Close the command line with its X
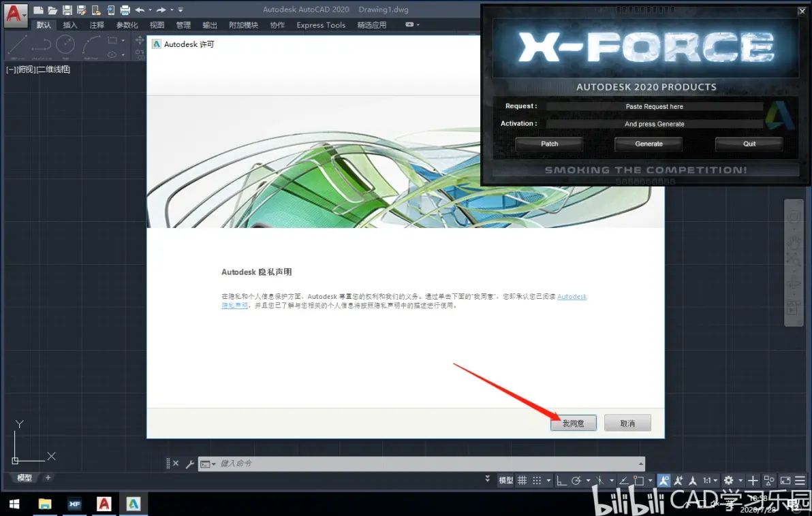The height and width of the screenshot is (516, 812). point(176,463)
